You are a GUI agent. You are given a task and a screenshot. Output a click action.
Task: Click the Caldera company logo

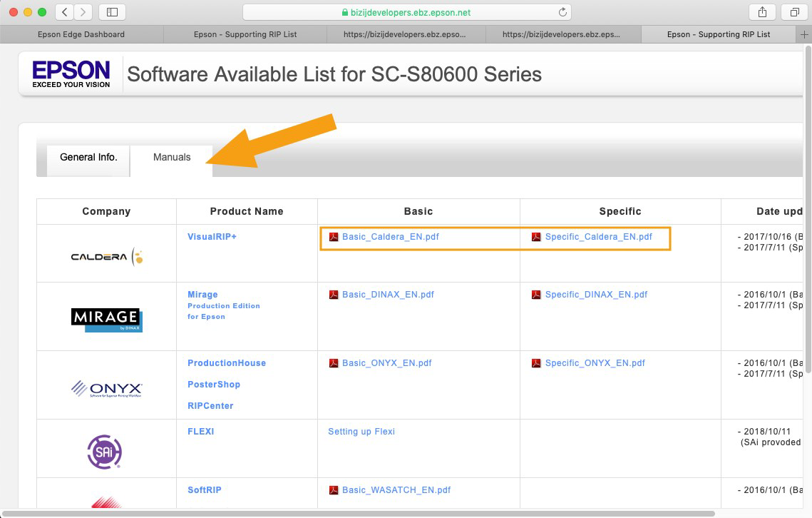pos(106,257)
